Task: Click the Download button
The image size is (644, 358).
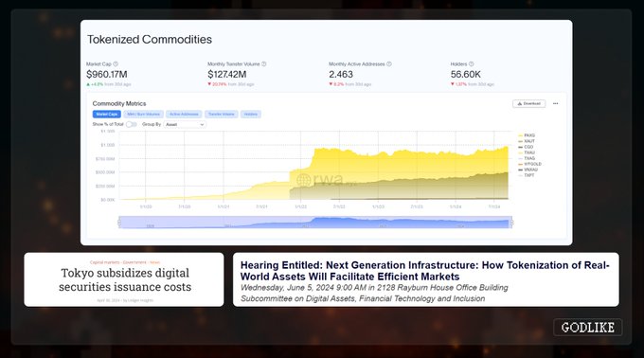Action: [529, 103]
